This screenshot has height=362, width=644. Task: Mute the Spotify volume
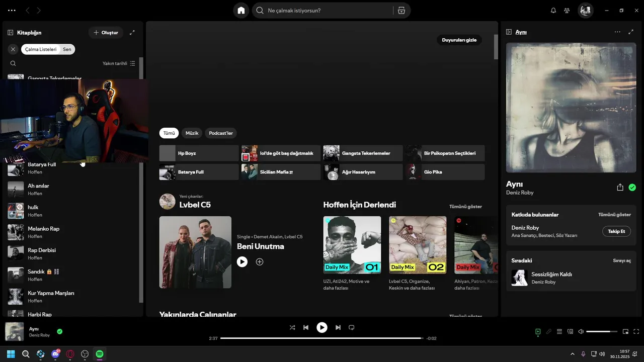point(581,332)
